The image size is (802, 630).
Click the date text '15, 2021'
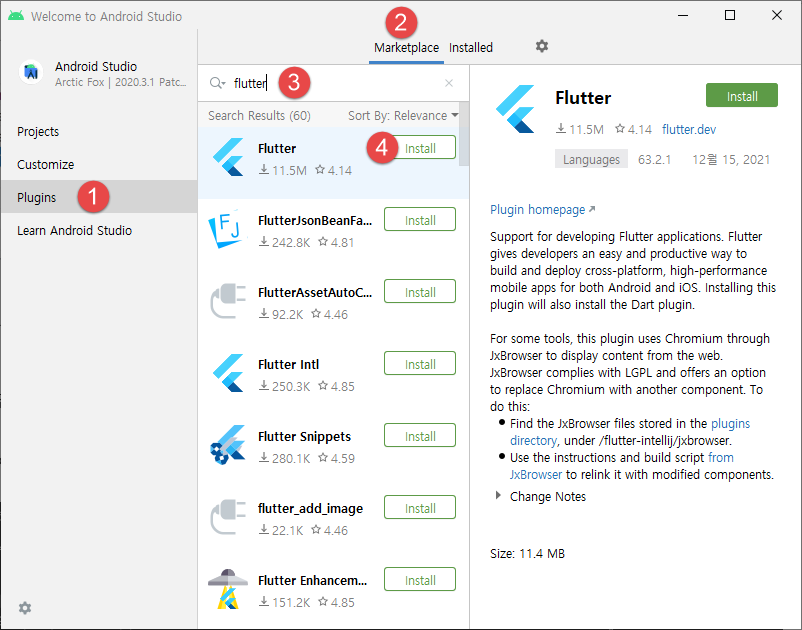pos(746,160)
